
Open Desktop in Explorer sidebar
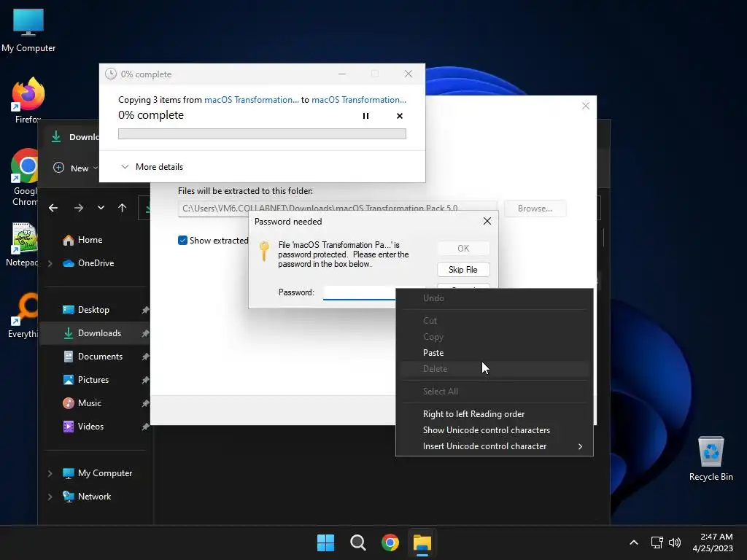[x=86, y=309]
